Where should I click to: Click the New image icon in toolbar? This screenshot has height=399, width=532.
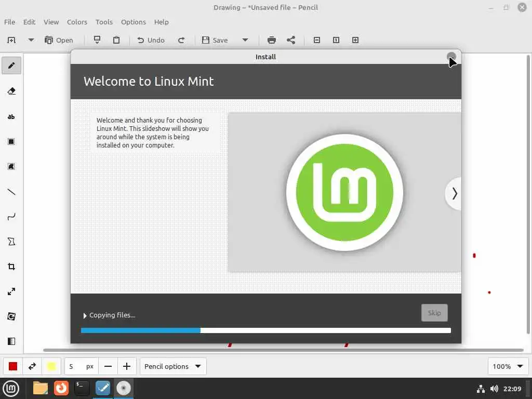(x=11, y=40)
